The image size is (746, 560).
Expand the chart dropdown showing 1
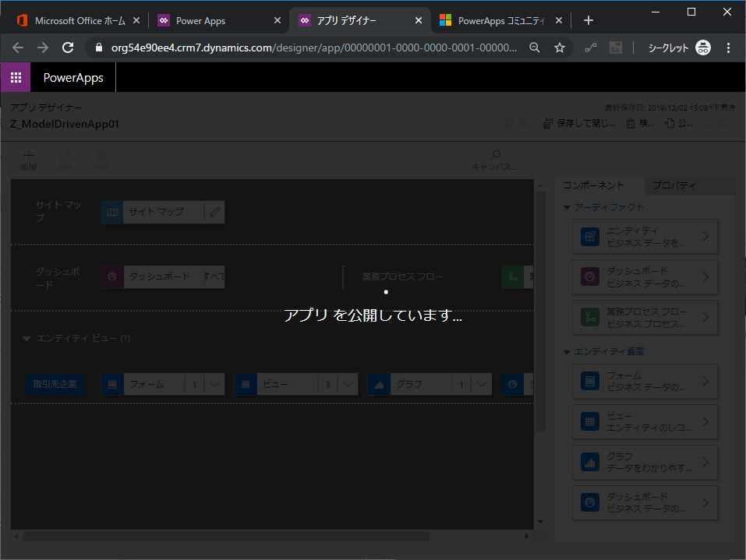coord(481,384)
